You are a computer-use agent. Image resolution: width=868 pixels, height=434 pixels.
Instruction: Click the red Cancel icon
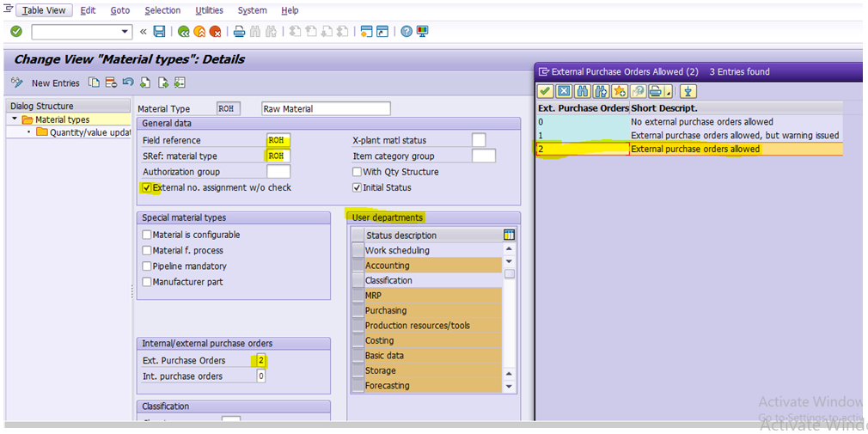pos(215,32)
